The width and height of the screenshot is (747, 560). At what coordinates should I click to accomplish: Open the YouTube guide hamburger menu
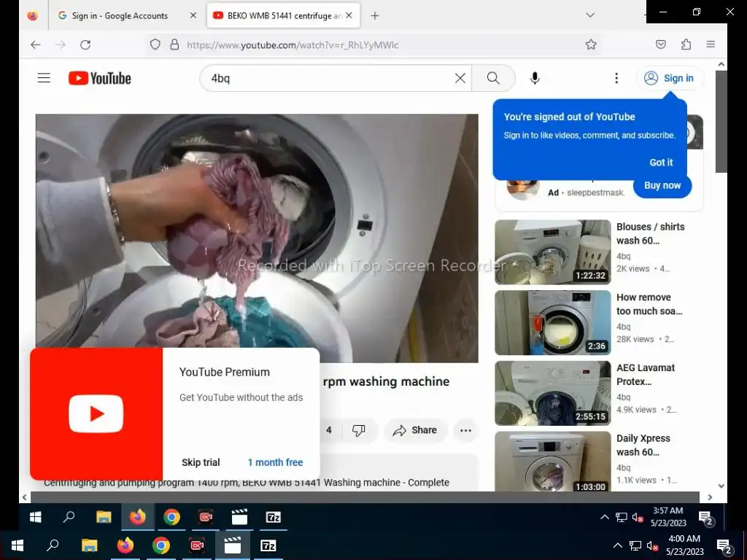point(44,78)
